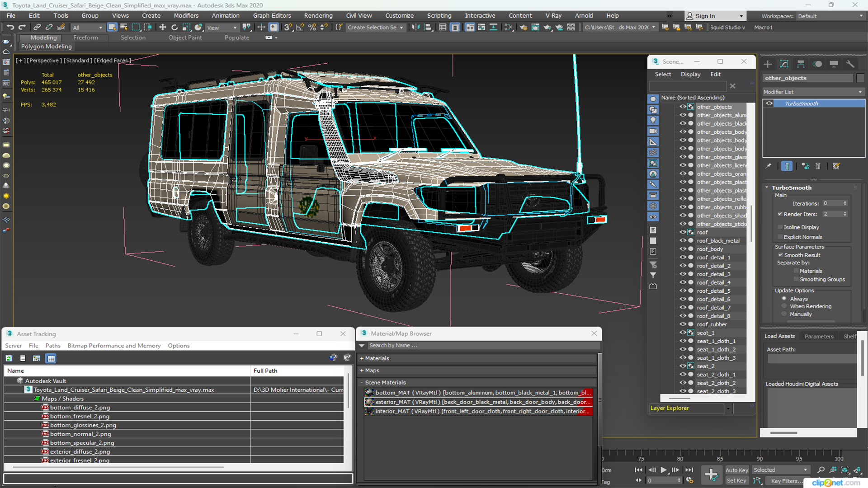The image size is (868, 488).
Task: Enable Separate by Smoothing Groups checkbox
Action: 796,280
